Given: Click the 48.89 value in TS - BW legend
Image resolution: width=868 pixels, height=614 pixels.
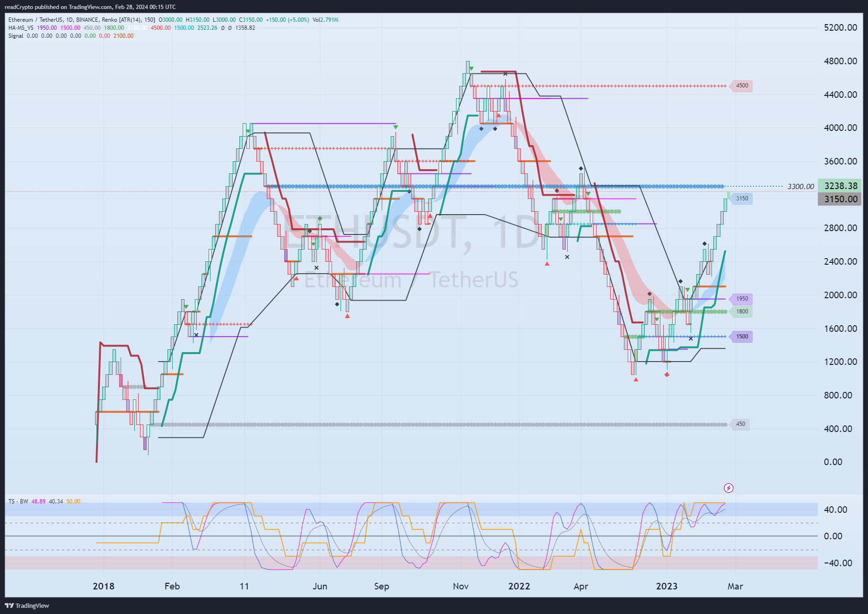Looking at the screenshot, I should [38, 502].
